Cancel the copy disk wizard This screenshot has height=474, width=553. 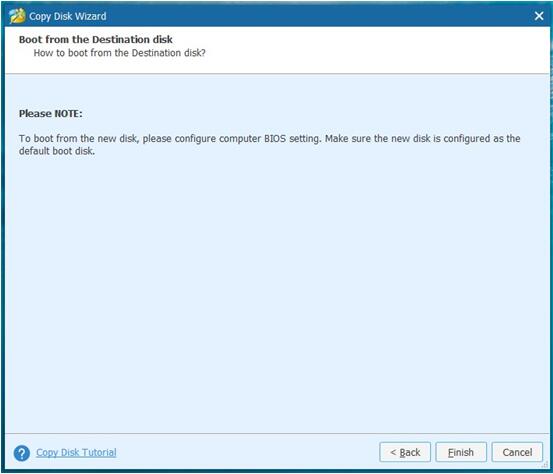point(517,452)
